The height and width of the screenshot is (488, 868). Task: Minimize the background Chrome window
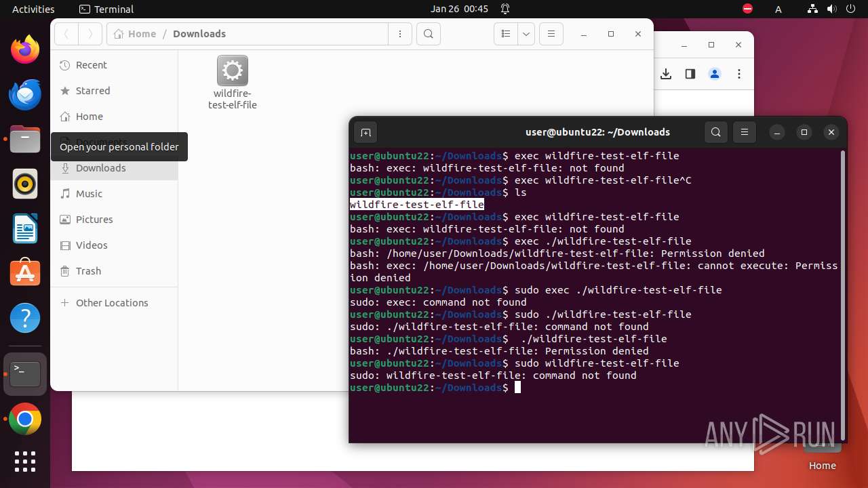click(x=684, y=45)
